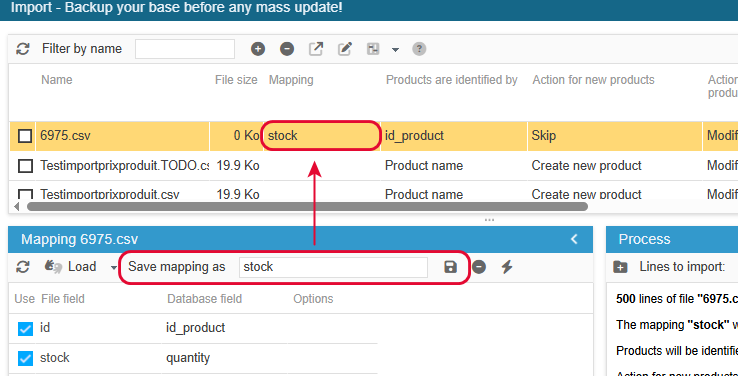Image resolution: width=738 pixels, height=376 pixels.
Task: Open dropdown arrow next to grid icon
Action: (395, 49)
